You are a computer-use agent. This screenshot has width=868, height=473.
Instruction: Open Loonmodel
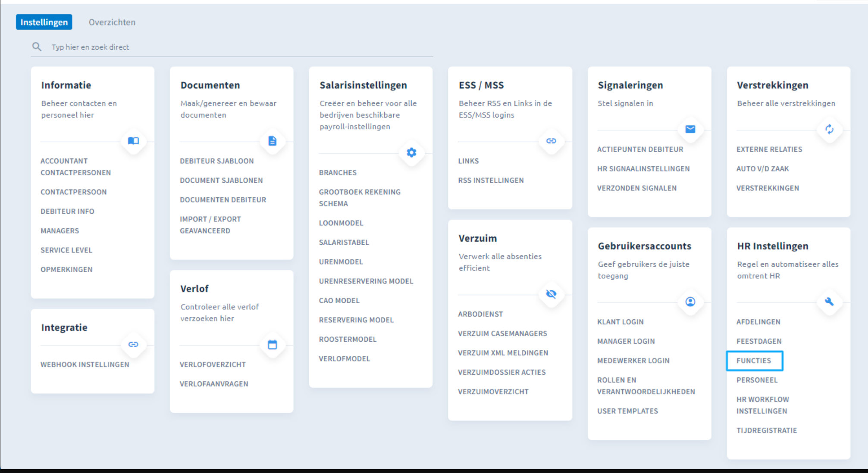click(341, 223)
